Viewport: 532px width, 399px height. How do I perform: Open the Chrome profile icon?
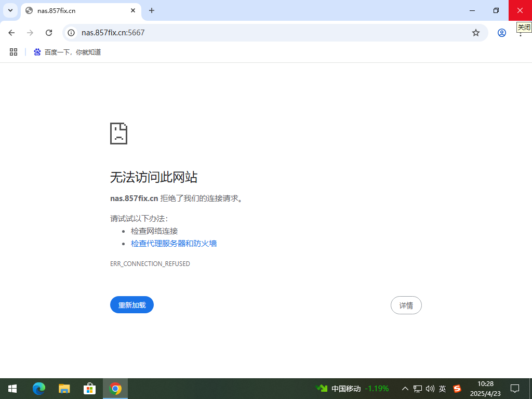[502, 33]
